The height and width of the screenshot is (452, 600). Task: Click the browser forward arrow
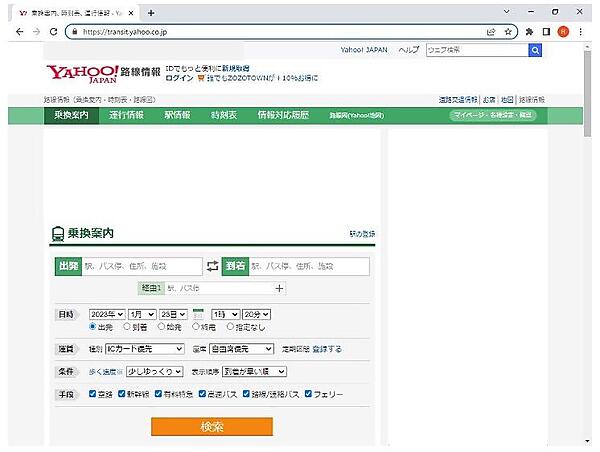(x=36, y=32)
